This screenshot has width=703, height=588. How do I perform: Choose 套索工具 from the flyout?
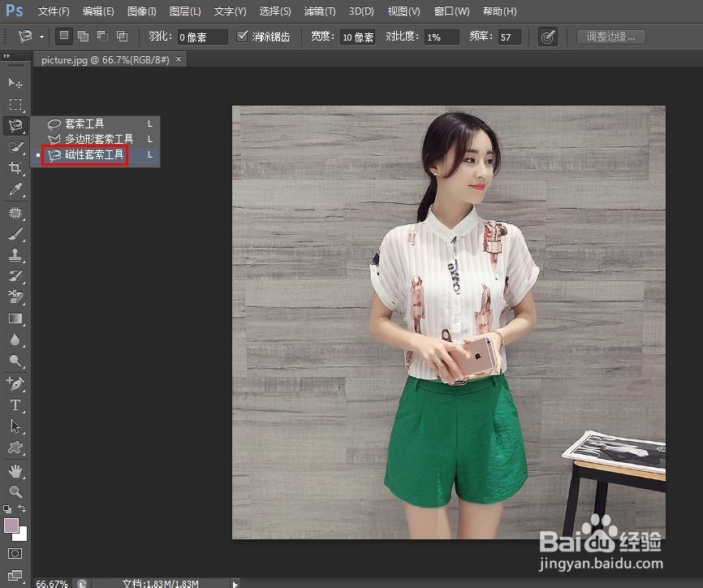[x=96, y=123]
